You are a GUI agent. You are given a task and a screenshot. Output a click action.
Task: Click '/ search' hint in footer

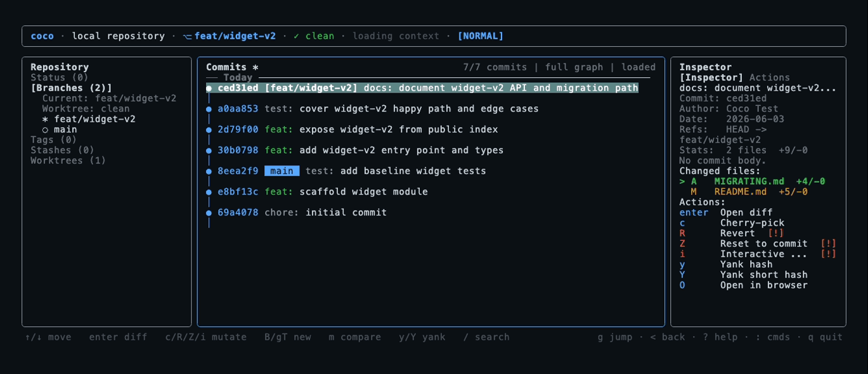(x=486, y=337)
